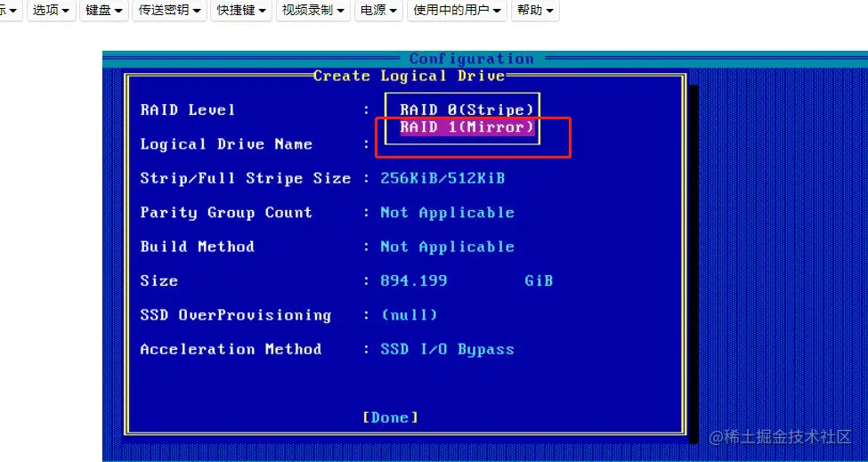
Task: Click the Size label
Action: 158,281
